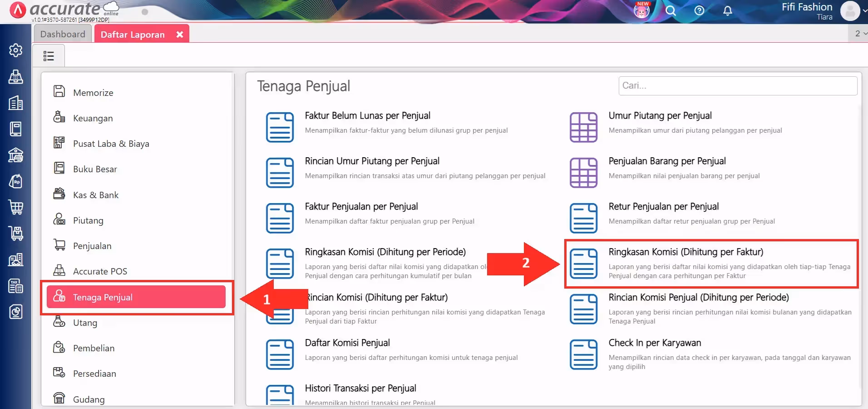Open Check In per Karyawan report
This screenshot has width=868, height=409.
click(655, 343)
